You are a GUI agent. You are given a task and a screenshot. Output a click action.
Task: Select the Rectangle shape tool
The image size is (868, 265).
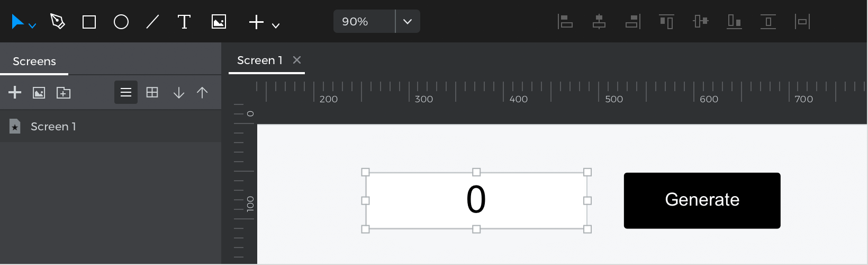click(x=89, y=22)
